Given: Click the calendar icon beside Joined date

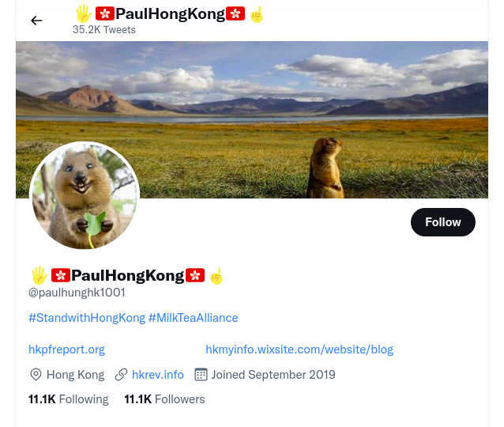Looking at the screenshot, I should [x=201, y=375].
